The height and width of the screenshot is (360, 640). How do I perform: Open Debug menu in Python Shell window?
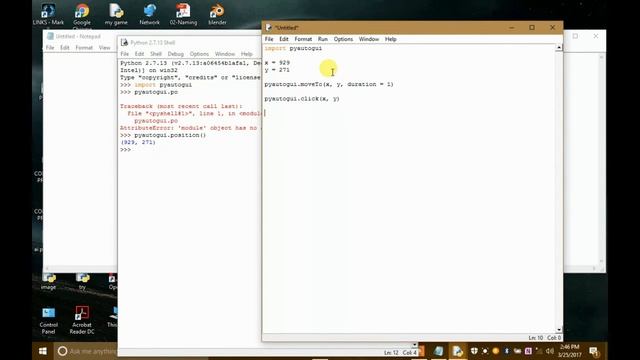(176, 54)
